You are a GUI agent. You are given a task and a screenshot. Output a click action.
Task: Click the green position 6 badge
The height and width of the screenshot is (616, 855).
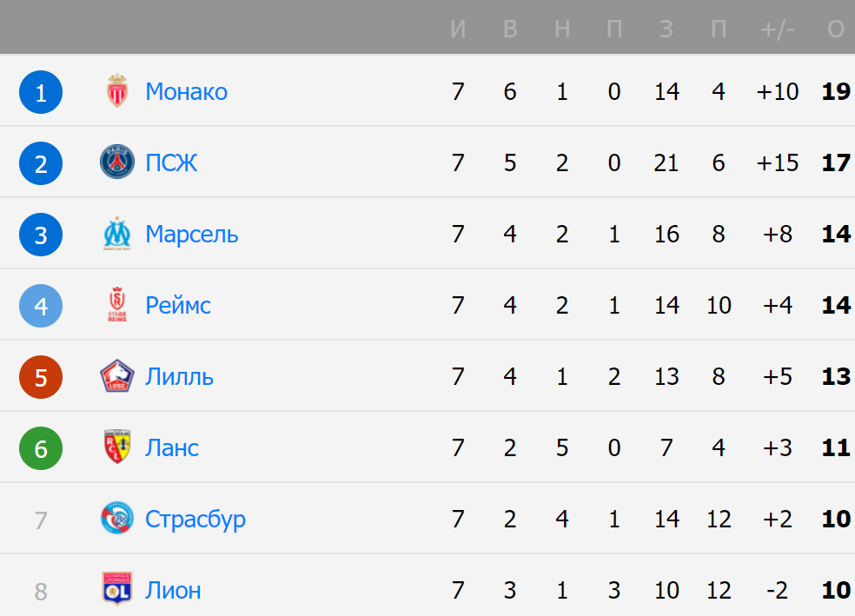tap(41, 448)
